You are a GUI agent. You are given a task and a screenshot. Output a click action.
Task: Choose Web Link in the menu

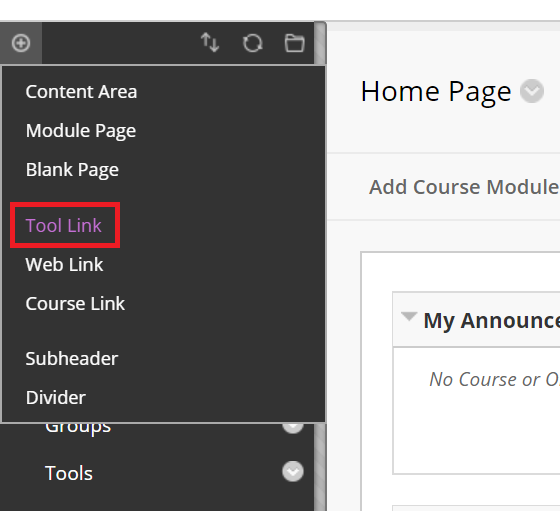point(64,265)
